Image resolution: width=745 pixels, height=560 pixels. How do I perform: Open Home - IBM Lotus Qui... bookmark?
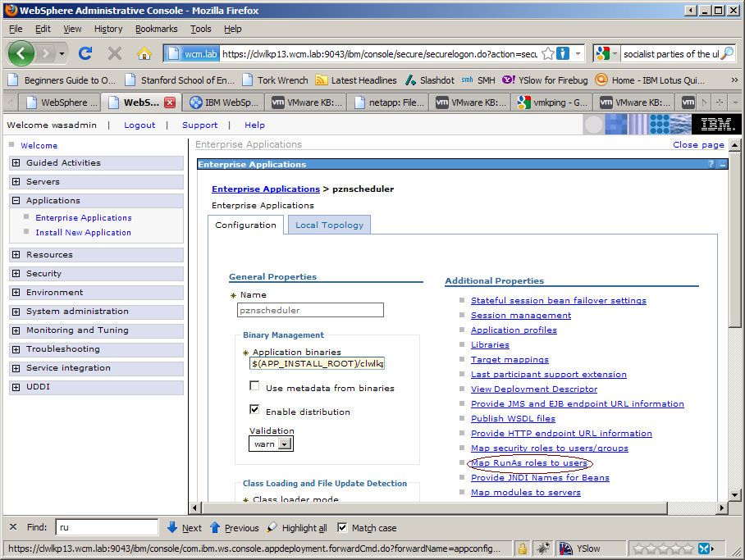(x=651, y=80)
